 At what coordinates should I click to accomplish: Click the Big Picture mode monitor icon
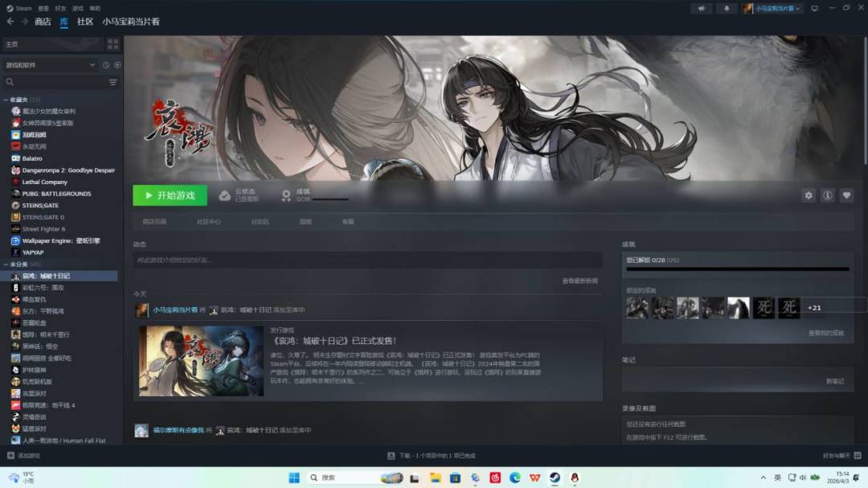(x=814, y=8)
